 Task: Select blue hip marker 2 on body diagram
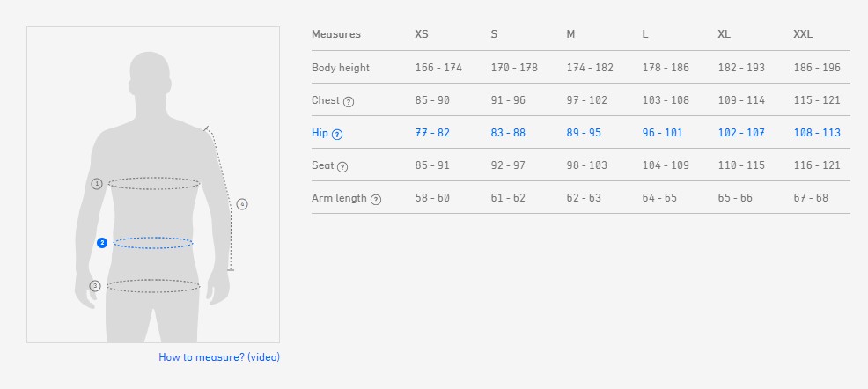(x=102, y=243)
